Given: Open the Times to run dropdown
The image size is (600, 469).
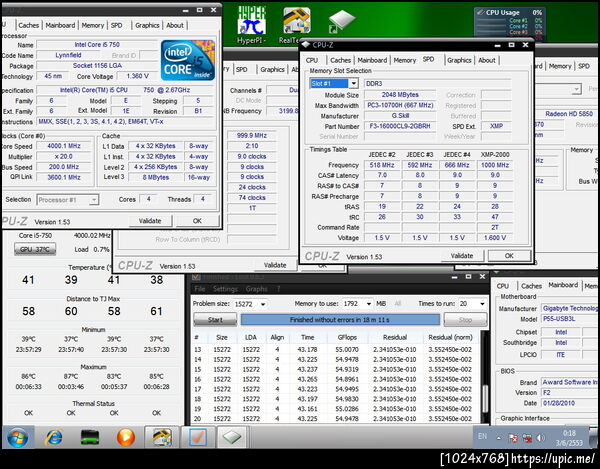Looking at the screenshot, I should [x=482, y=304].
